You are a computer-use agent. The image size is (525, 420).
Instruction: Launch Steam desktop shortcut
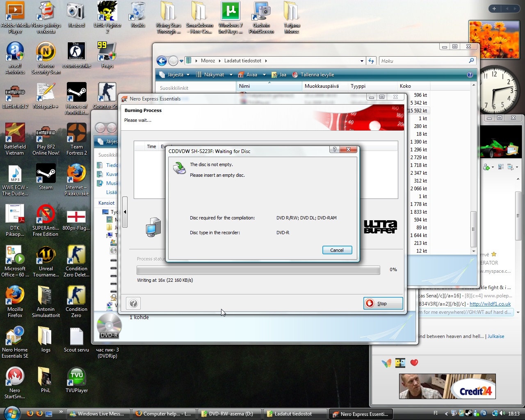click(x=46, y=177)
